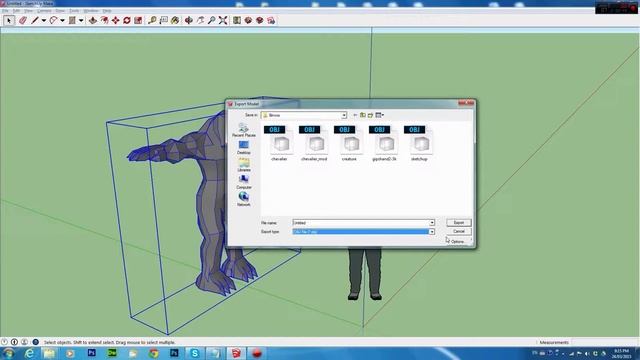Click the blue circular status bar icon

click(x=36, y=342)
